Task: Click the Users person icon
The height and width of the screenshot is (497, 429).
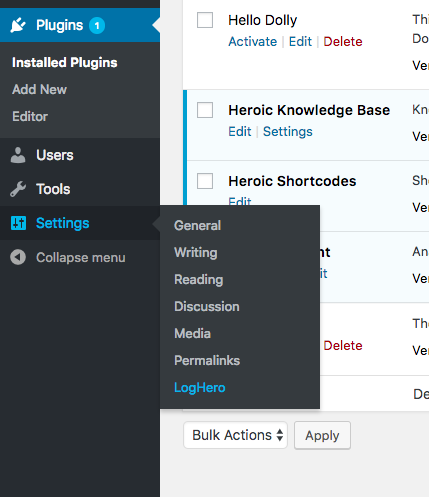Action: pyautogui.click(x=18, y=155)
